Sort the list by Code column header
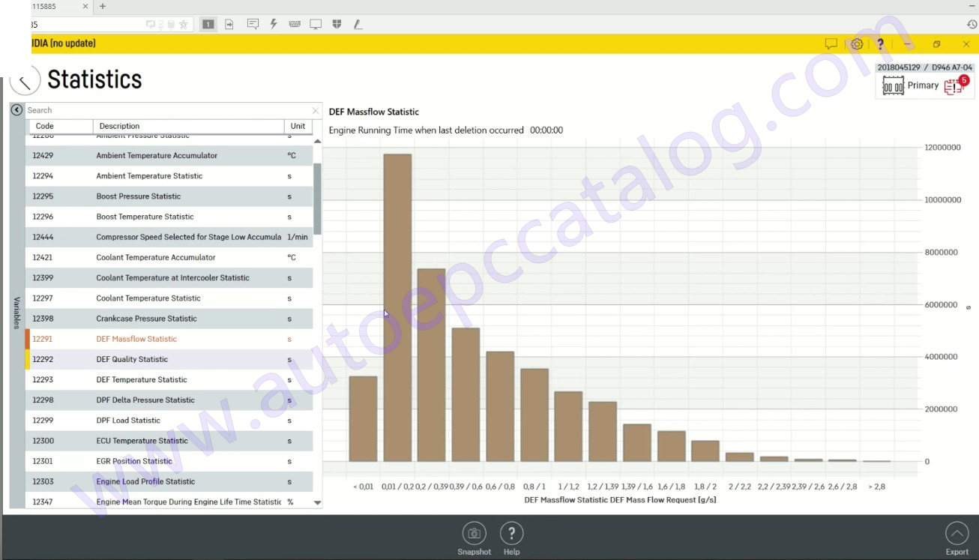 (x=45, y=126)
